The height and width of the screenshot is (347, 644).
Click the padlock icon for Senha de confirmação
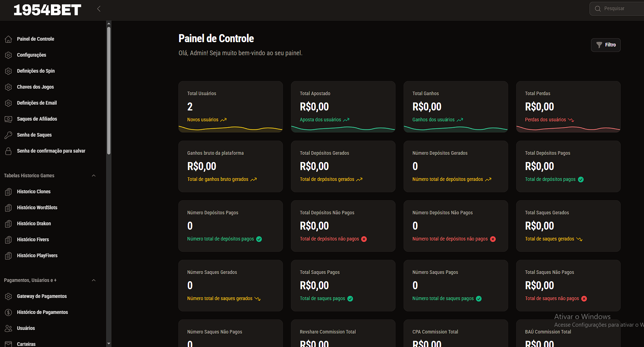point(8,151)
